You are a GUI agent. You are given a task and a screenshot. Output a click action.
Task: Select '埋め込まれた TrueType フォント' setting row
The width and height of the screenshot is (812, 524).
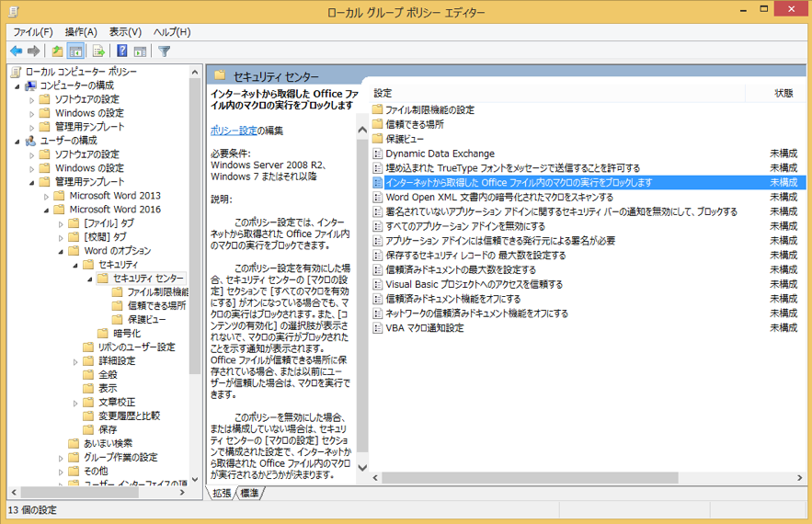coord(589,168)
